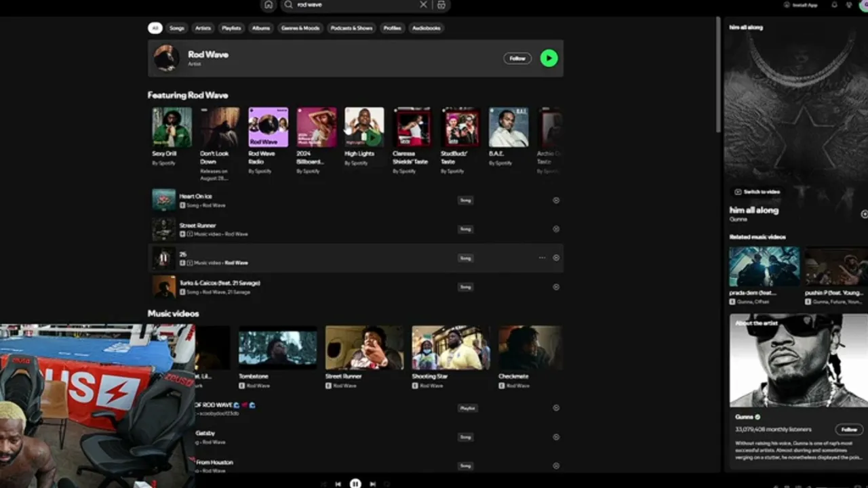The height and width of the screenshot is (488, 868).
Task: Open the Street Runner song title
Action: tap(197, 225)
